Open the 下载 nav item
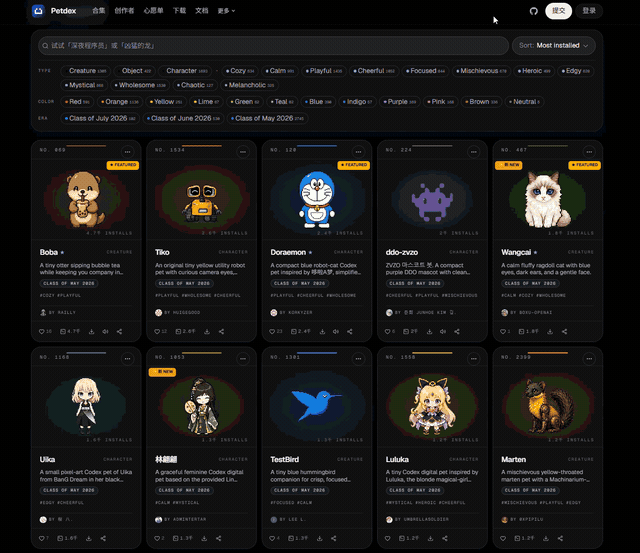640x553 pixels. [x=179, y=11]
